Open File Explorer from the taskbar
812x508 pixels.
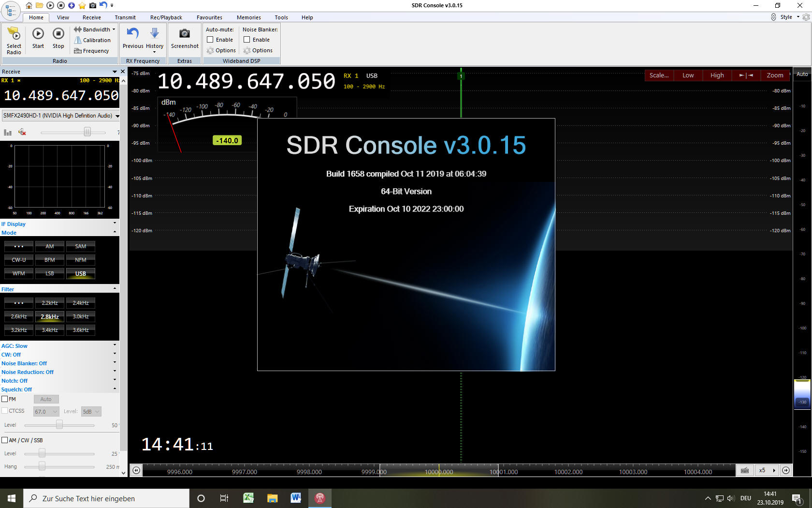tap(272, 498)
